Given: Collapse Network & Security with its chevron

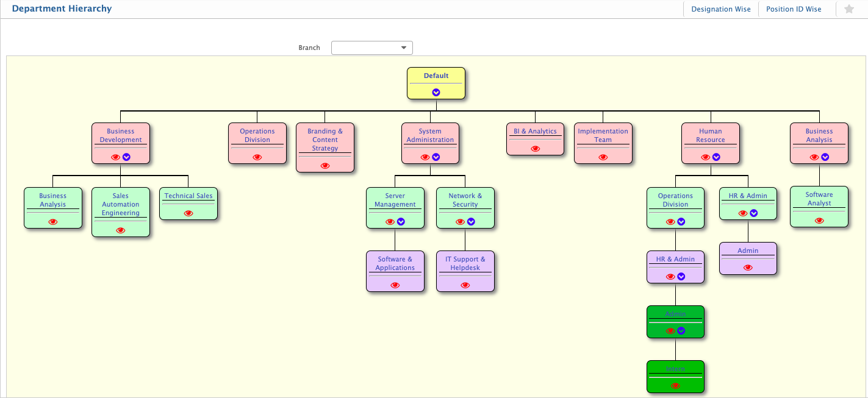Looking at the screenshot, I should coord(471,222).
